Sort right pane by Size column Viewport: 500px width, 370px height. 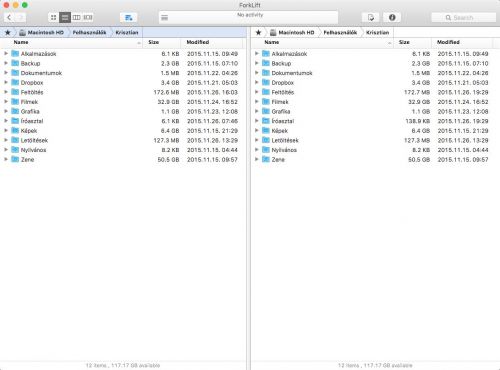412,42
